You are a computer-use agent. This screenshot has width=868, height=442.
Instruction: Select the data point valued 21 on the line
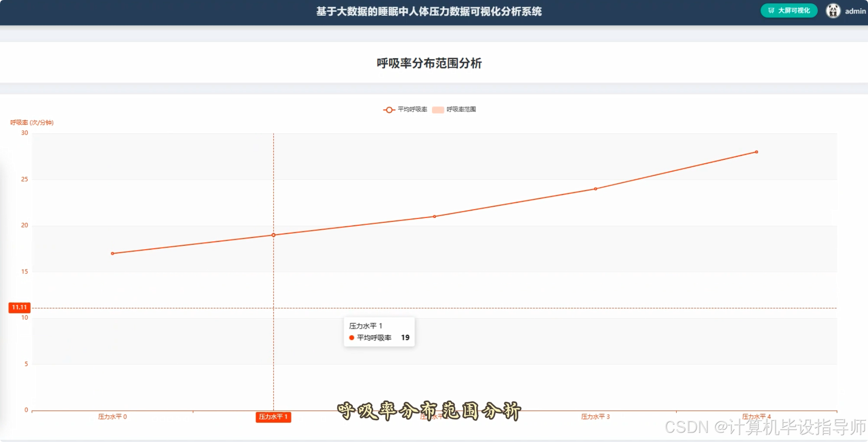point(434,217)
